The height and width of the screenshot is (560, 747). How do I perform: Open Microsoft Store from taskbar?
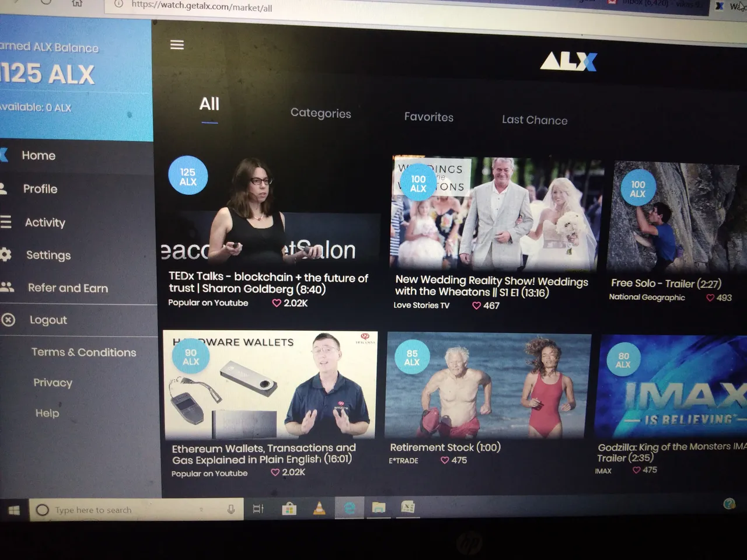[x=289, y=509]
